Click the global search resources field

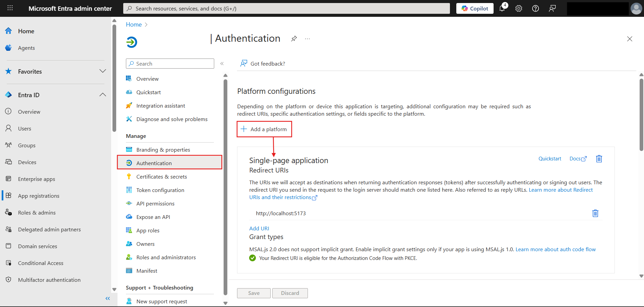tap(286, 8)
